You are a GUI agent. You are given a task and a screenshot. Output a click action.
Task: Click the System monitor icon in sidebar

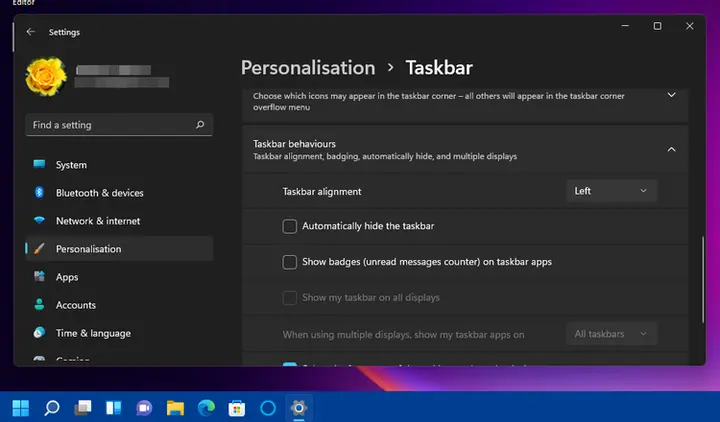(x=39, y=164)
